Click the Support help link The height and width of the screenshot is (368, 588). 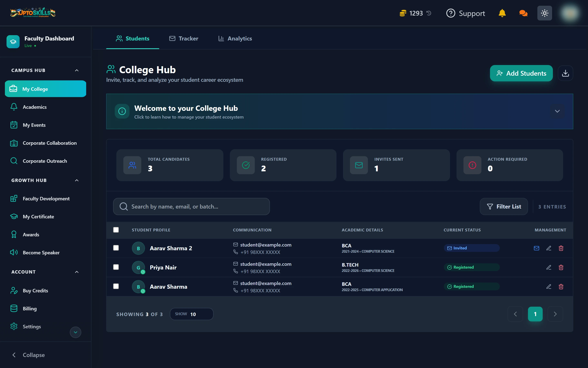click(x=465, y=13)
